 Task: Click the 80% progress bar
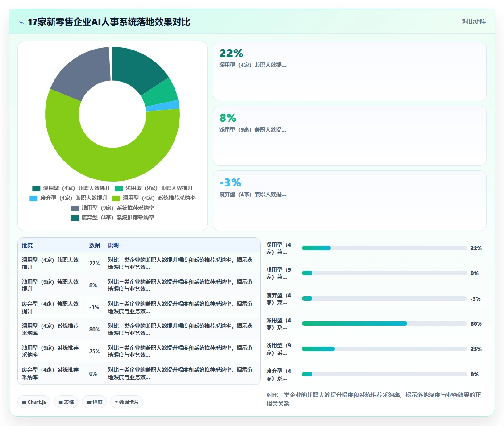[384, 323]
